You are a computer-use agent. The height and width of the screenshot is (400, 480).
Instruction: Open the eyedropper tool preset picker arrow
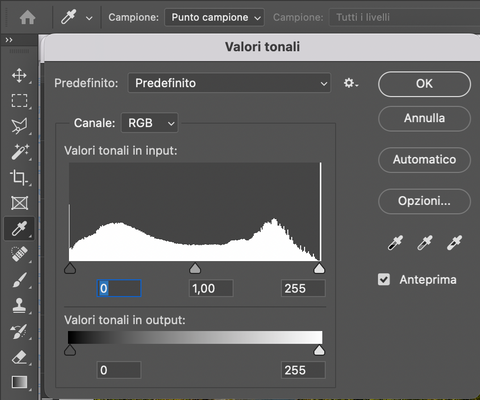pyautogui.click(x=89, y=18)
